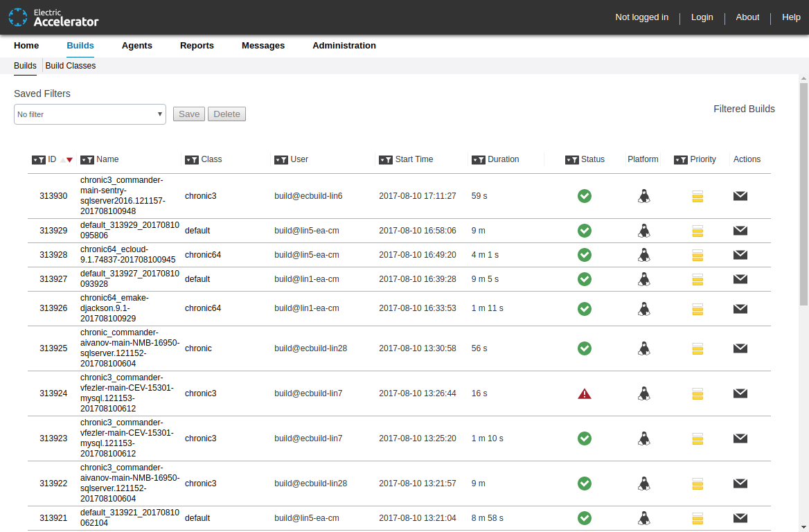Click the Electric Accelerator logo
This screenshot has width=809, height=532.
coord(53,17)
